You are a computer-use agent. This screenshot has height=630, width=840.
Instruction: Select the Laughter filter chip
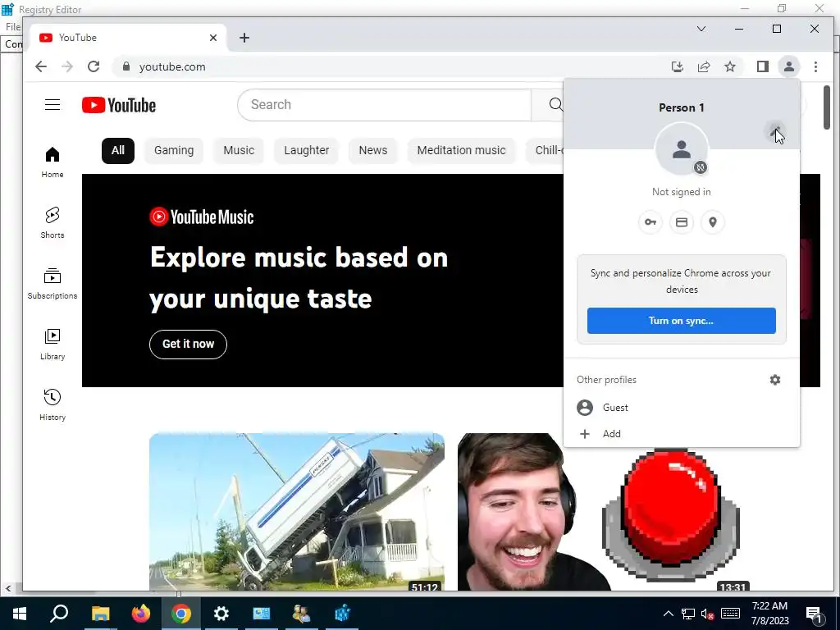pos(307,151)
